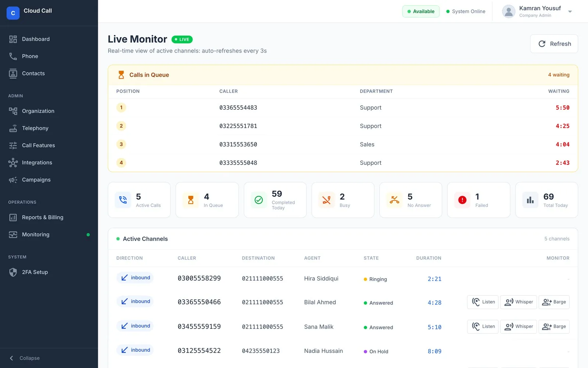The image size is (588, 368).
Task: Click the Monitoring pulse icon
Action: 13,235
